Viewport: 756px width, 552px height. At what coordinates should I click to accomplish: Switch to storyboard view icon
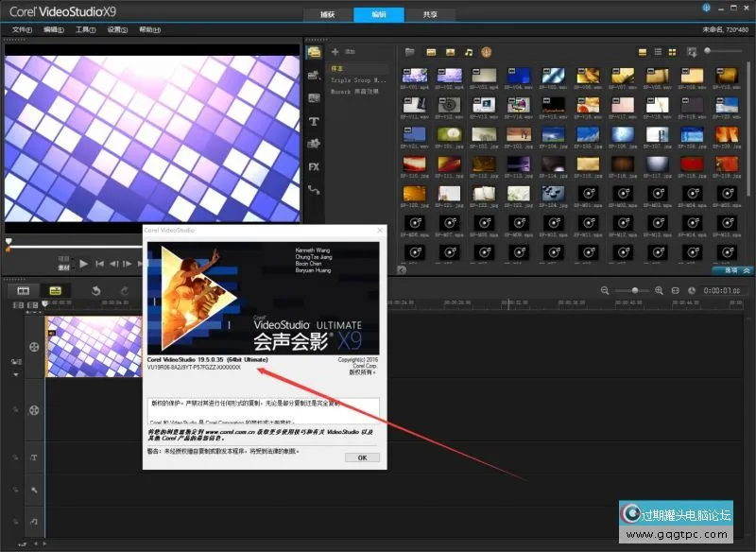coord(25,290)
